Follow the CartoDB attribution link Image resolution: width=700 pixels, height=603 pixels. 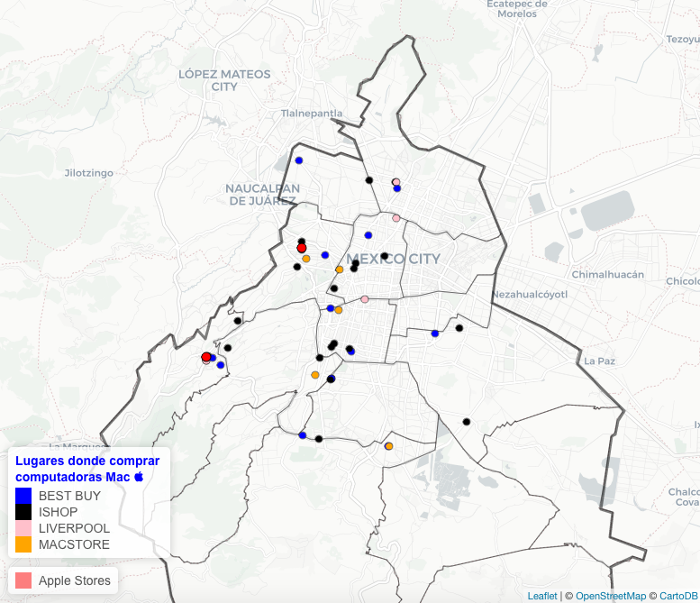click(677, 596)
